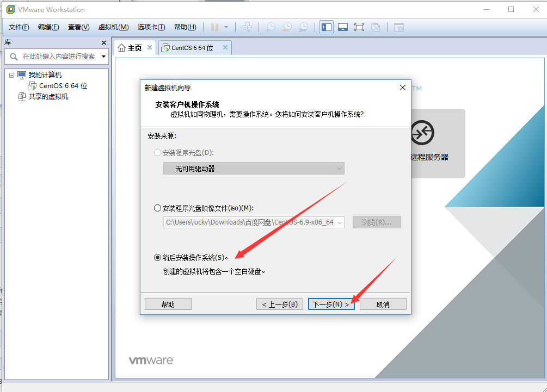Close the library panel
Viewport: 547px width, 392px height.
[x=103, y=42]
